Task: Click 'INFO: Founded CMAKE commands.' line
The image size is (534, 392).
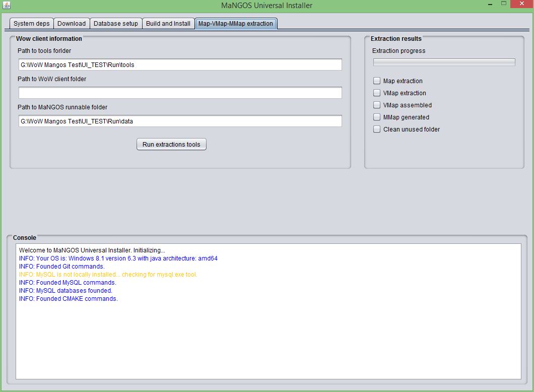Action: click(68, 299)
